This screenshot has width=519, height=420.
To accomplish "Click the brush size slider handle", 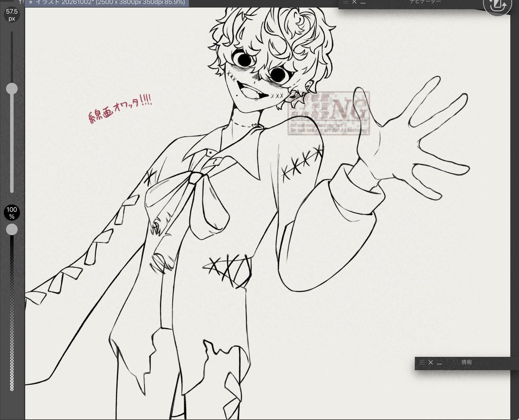I will pyautogui.click(x=12, y=89).
